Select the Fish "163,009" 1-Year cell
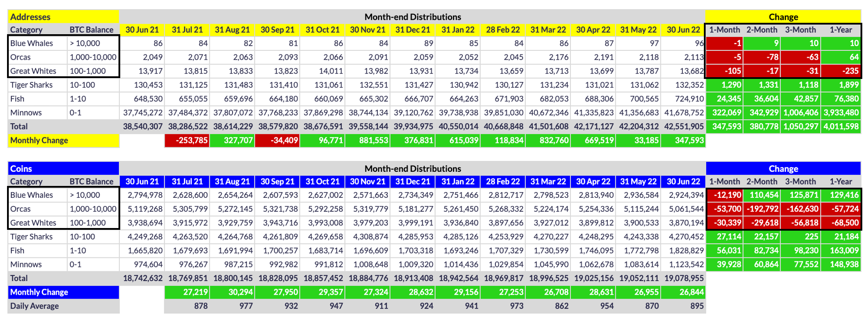The height and width of the screenshot is (321, 868). point(841,250)
